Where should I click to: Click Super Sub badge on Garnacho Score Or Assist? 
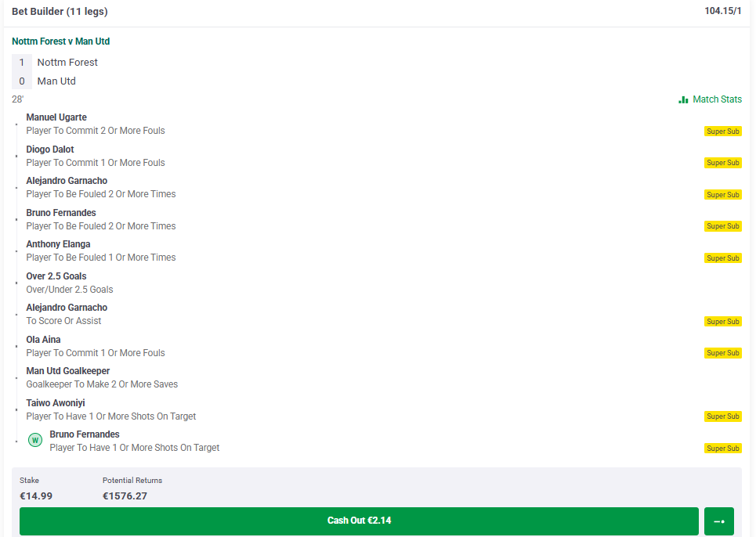(x=722, y=322)
